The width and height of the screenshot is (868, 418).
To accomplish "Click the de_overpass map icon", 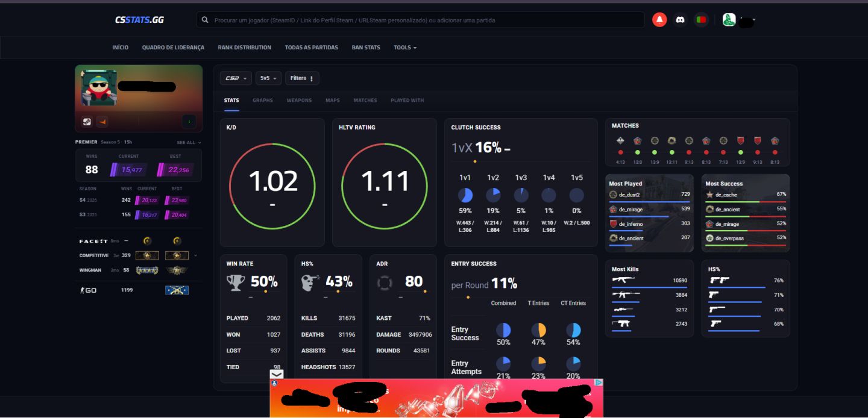I will pos(710,238).
